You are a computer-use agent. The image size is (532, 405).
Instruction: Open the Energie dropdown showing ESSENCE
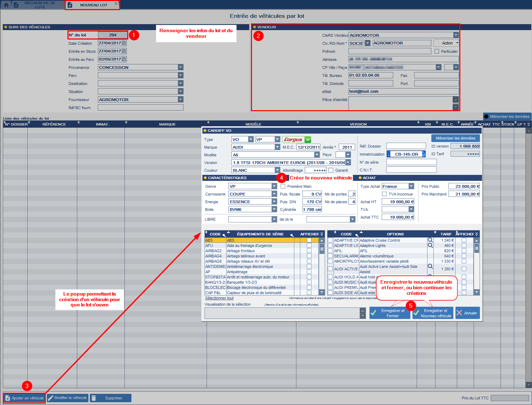274,202
